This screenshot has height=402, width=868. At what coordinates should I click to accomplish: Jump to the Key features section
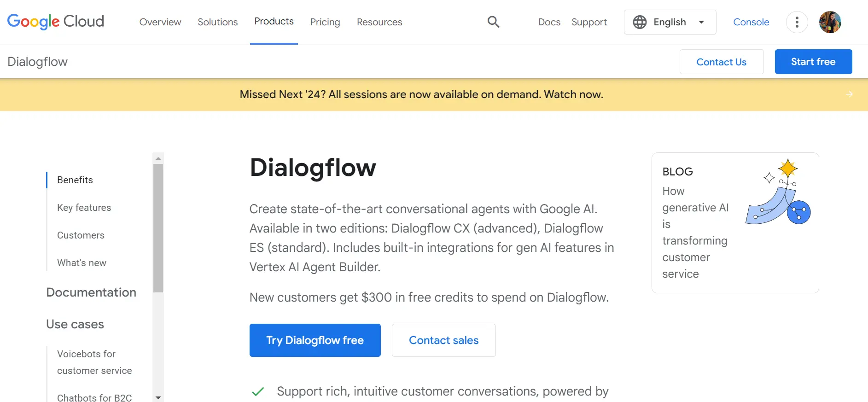(84, 208)
